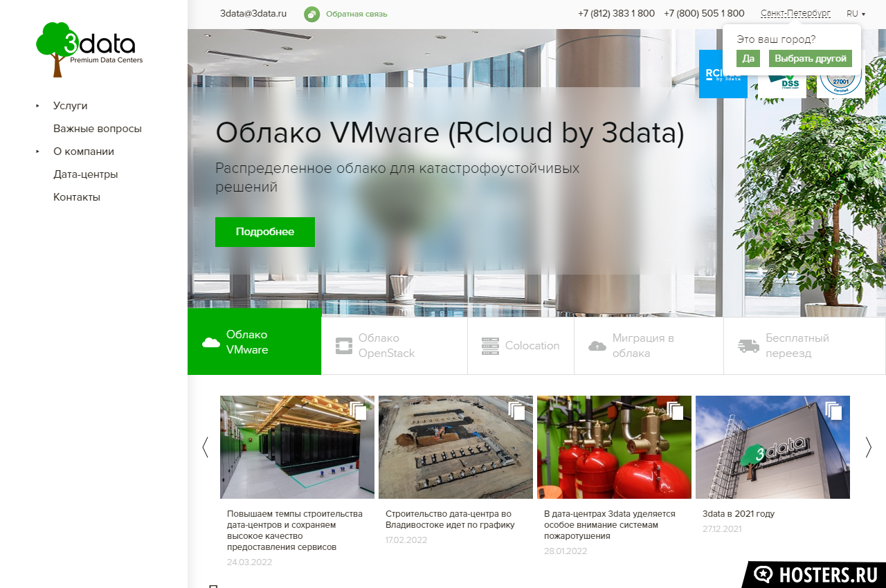
Task: Click the Colocation server rack icon
Action: click(490, 346)
